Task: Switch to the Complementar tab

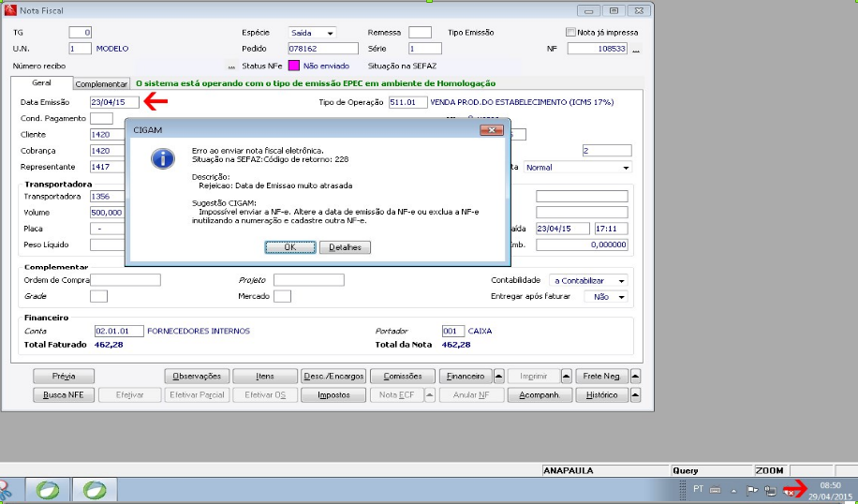Action: click(101, 84)
